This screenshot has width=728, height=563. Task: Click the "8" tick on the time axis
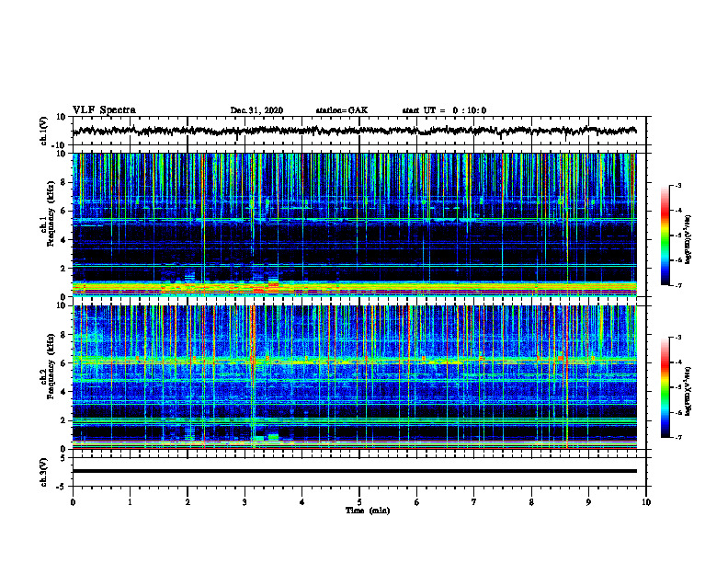[531, 502]
